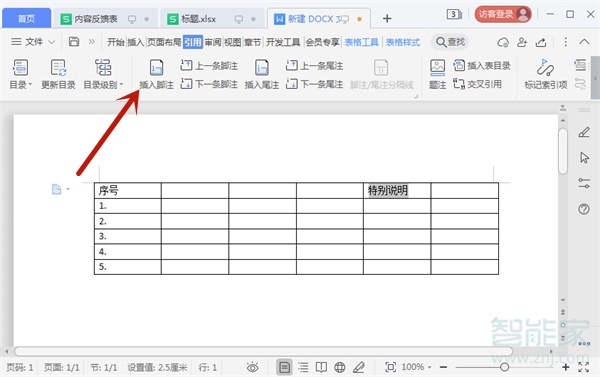This screenshot has height=377, width=600.
Task: Switch to the 开始 ribbon tab
Action: (116, 42)
